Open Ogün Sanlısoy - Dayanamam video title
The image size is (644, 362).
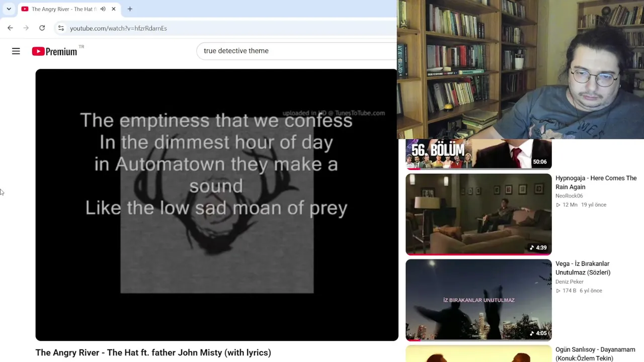tap(595, 354)
